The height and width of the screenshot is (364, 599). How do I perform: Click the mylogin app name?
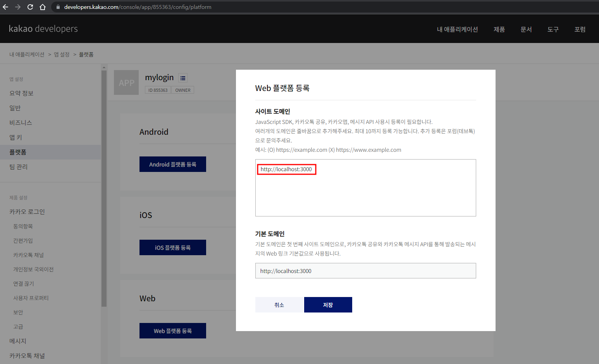point(159,77)
